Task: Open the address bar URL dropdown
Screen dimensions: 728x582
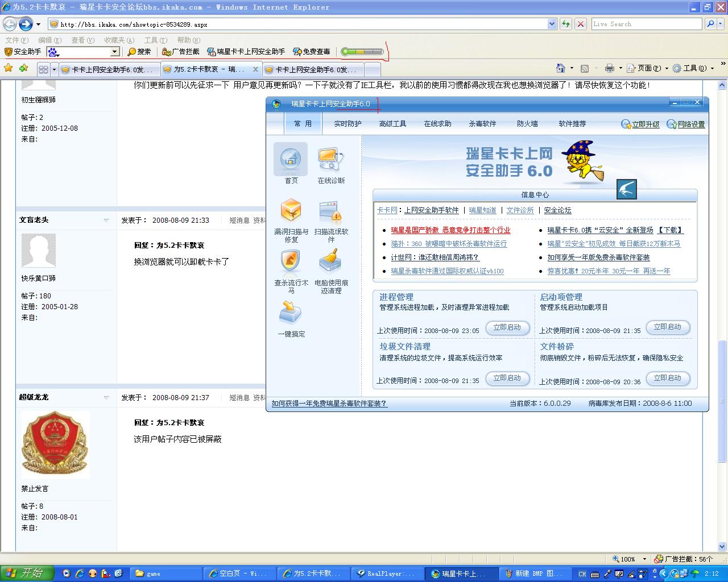Action: (x=552, y=24)
